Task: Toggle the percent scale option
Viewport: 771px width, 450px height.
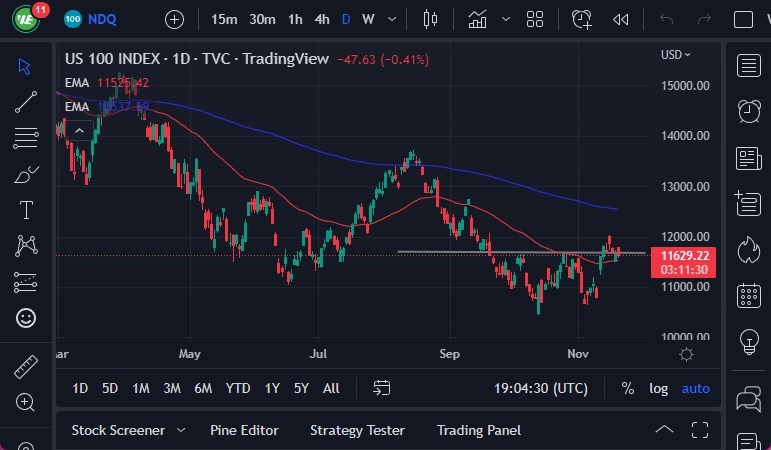Action: [x=628, y=388]
